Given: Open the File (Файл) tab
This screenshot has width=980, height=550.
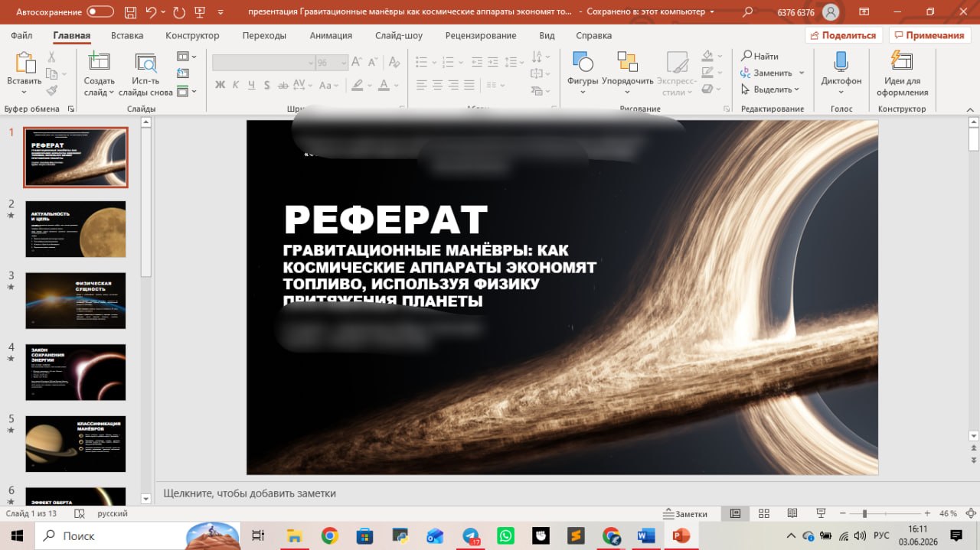Looking at the screenshot, I should [x=21, y=35].
